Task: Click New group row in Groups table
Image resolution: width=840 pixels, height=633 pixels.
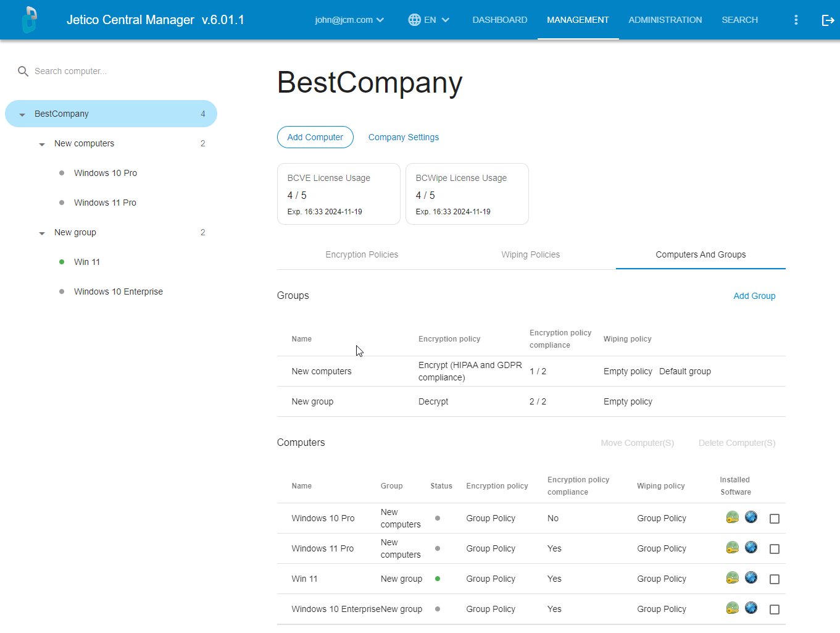Action: click(531, 401)
